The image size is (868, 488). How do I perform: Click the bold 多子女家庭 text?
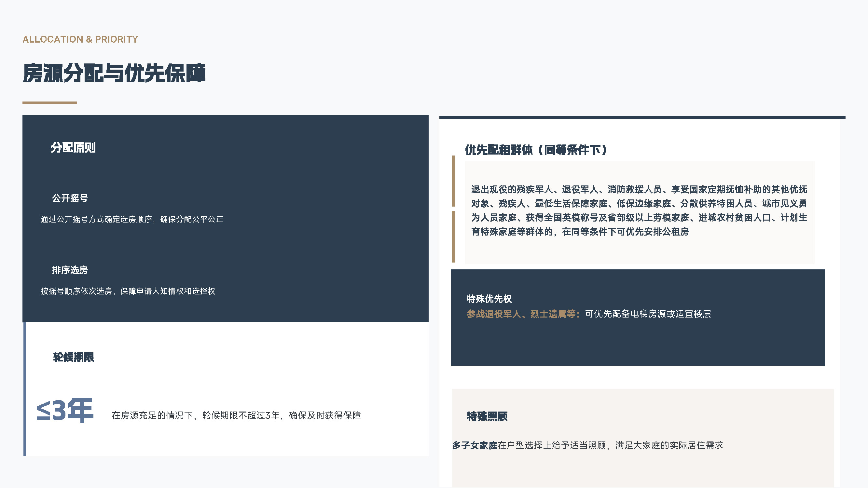click(475, 445)
